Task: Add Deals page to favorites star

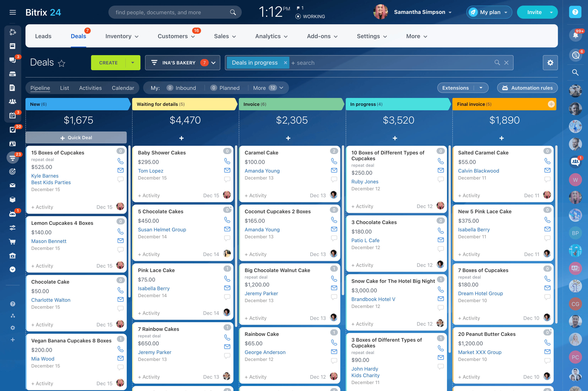Action: point(62,63)
